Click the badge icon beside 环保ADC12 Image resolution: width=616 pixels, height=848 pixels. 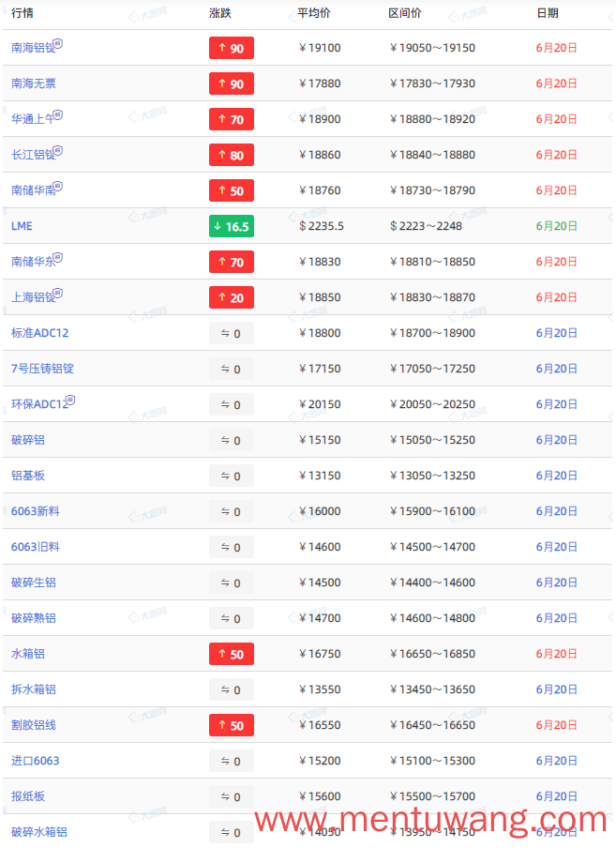point(70,401)
